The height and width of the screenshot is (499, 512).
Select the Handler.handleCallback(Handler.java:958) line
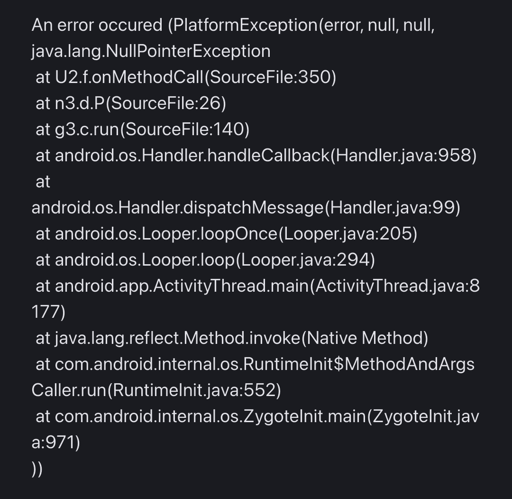pyautogui.click(x=256, y=155)
